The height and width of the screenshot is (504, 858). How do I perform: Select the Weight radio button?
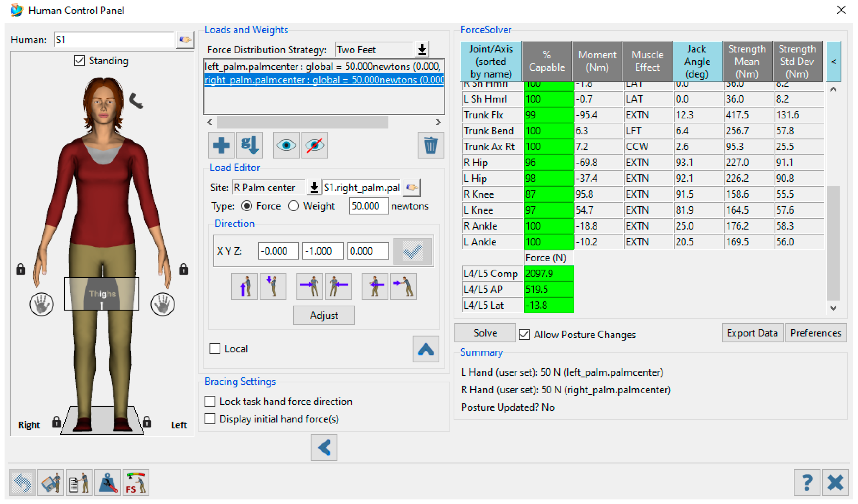[x=293, y=206]
